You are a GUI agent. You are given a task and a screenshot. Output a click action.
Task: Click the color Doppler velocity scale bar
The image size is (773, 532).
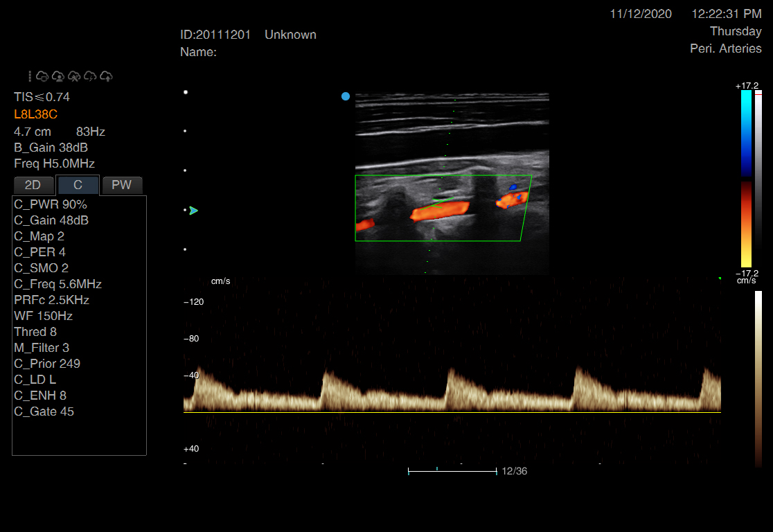746,179
